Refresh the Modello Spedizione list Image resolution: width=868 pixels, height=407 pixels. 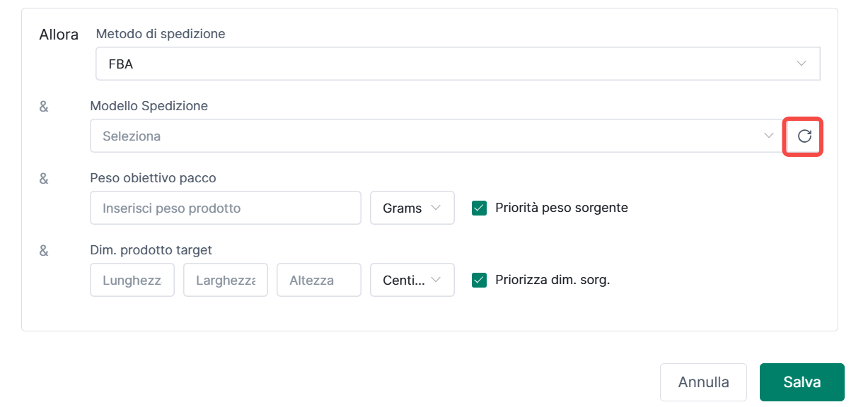[804, 136]
